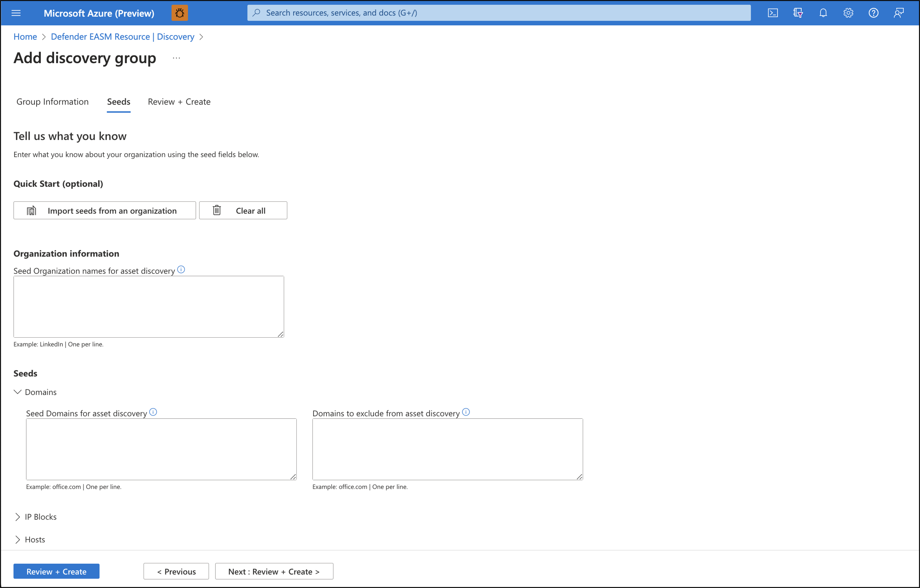Viewport: 920px width, 588px height.
Task: Click the settings gear icon in toolbar
Action: (848, 13)
